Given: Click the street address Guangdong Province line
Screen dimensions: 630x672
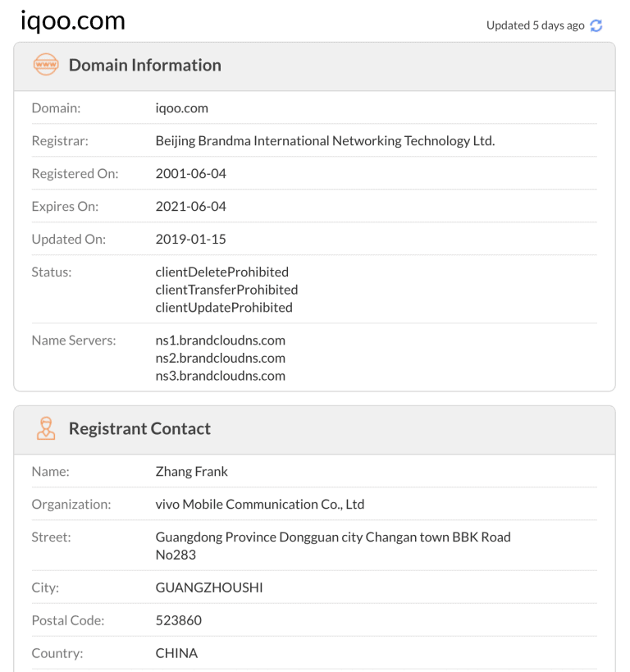Looking at the screenshot, I should (333, 537).
